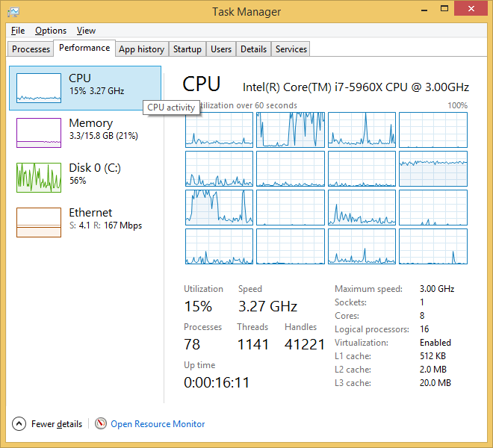Click the 100% graph scale label
The image size is (493, 448).
tap(457, 105)
